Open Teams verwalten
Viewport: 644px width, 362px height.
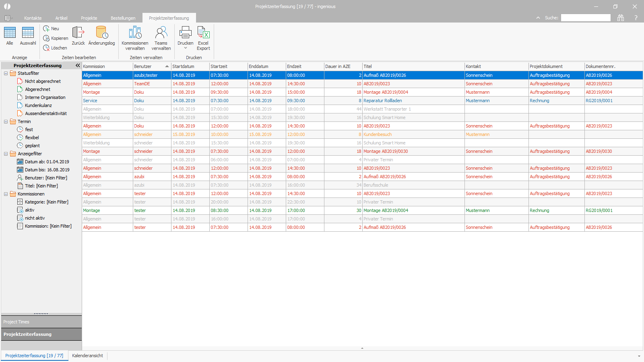pyautogui.click(x=161, y=33)
